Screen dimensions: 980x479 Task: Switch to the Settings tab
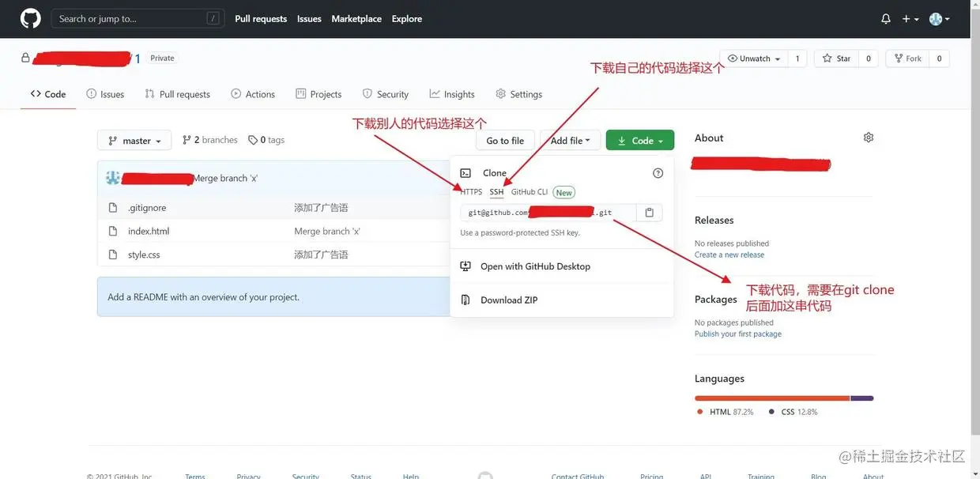click(518, 94)
